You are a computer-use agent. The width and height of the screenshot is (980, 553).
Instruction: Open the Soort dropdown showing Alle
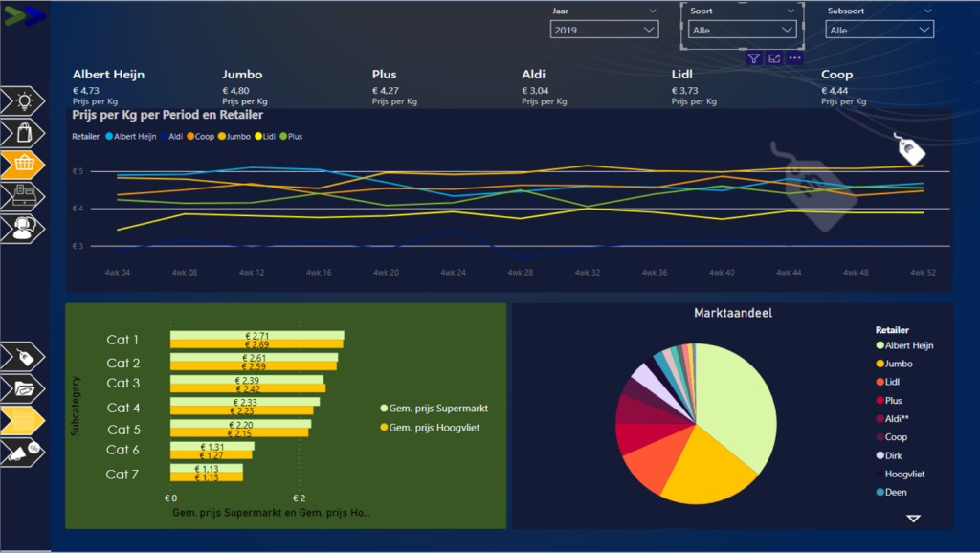742,30
